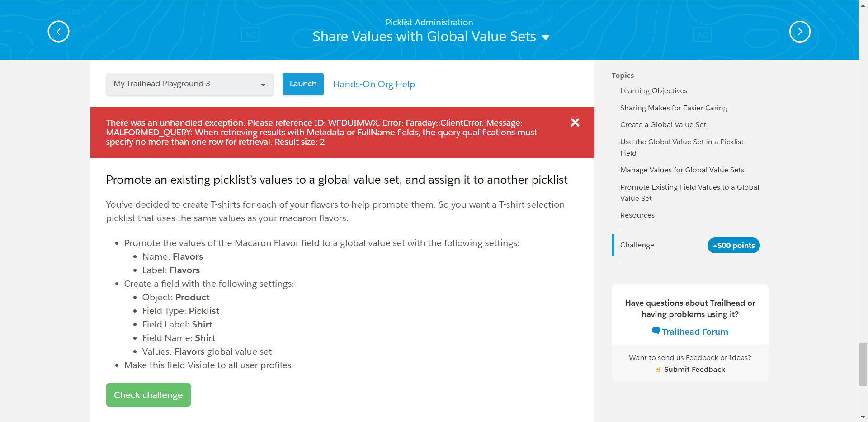868x422 pixels.
Task: Click the Submit Feedback icon
Action: (x=657, y=370)
